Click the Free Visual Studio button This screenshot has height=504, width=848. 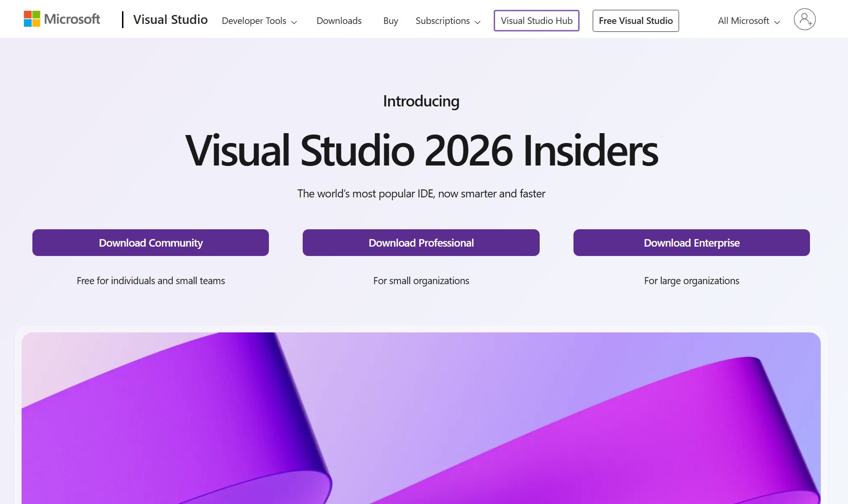point(635,21)
